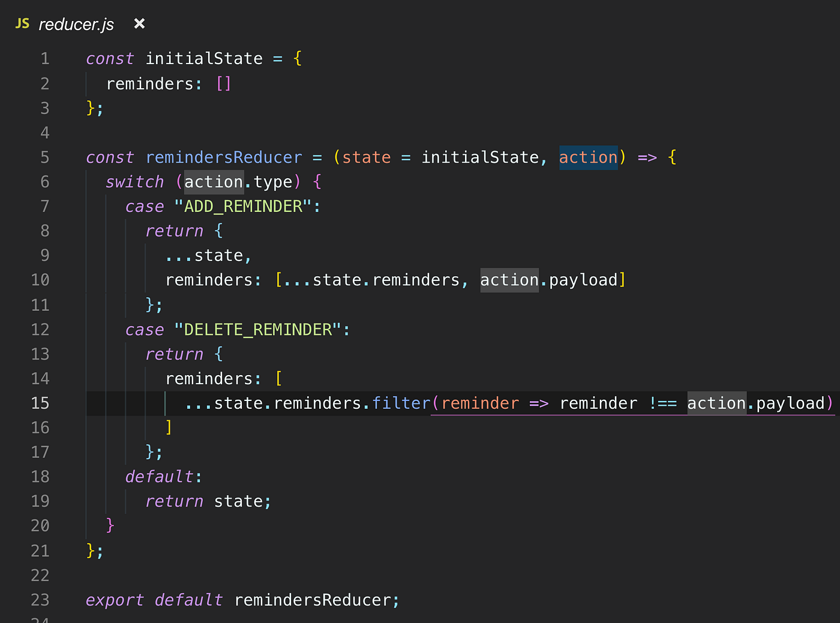840x623 pixels.
Task: Select the reducer.js tab
Action: 76,24
